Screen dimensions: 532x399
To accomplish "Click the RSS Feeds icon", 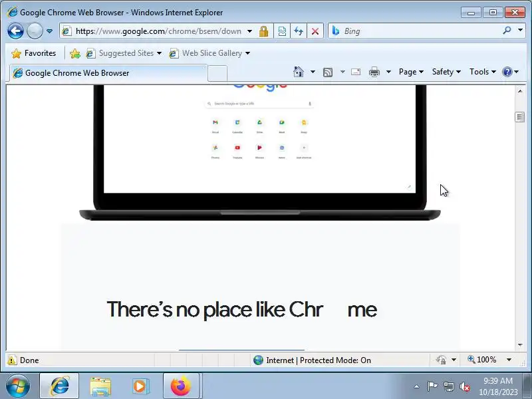I will (x=328, y=72).
